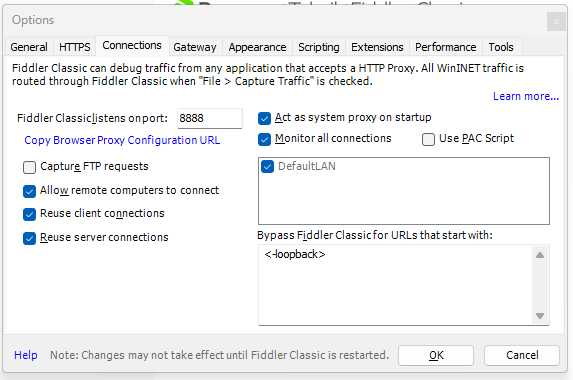Click the port number field showing 8888

coord(210,118)
